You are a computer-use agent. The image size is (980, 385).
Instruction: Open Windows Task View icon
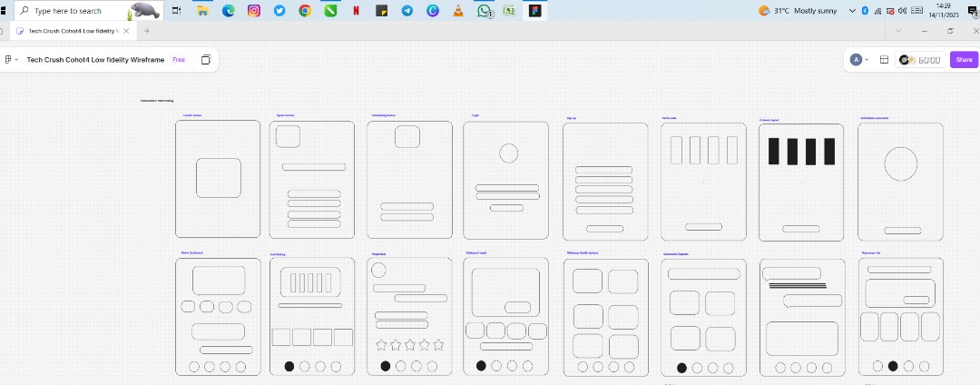tap(177, 11)
